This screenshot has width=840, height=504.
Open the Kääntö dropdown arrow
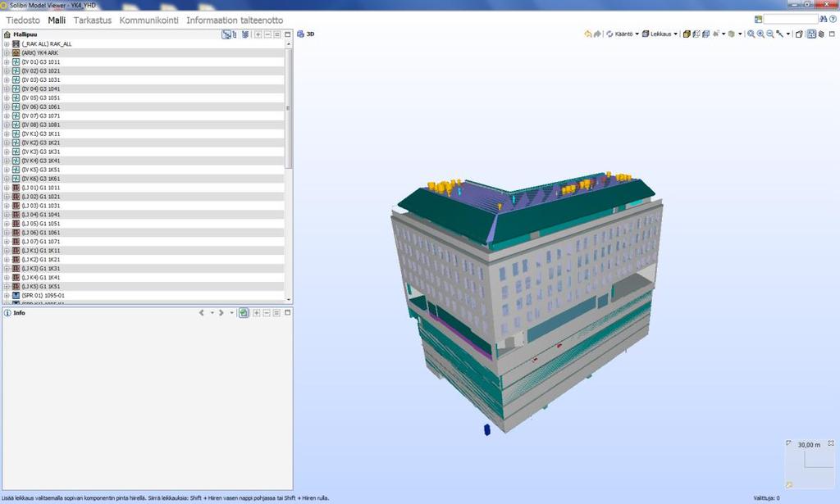coord(637,34)
